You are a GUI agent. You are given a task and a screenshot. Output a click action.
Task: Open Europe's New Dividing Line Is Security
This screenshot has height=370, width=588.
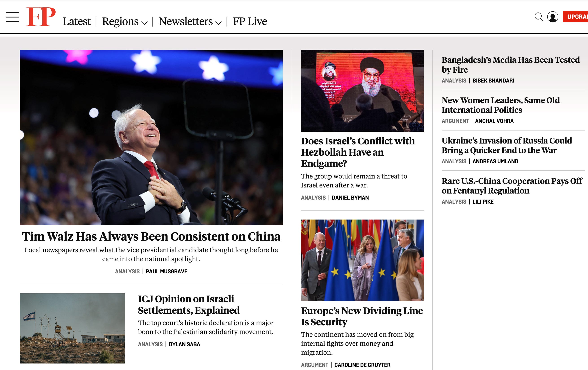362,316
